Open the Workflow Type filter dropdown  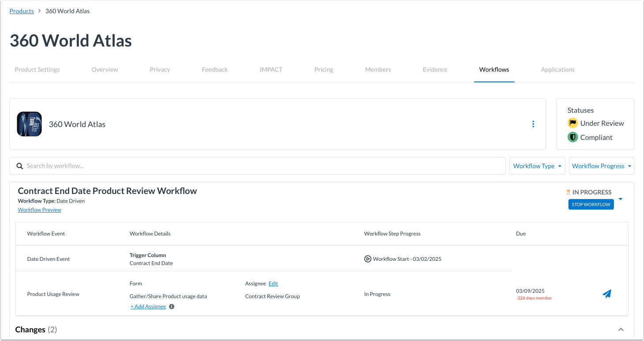click(x=537, y=165)
